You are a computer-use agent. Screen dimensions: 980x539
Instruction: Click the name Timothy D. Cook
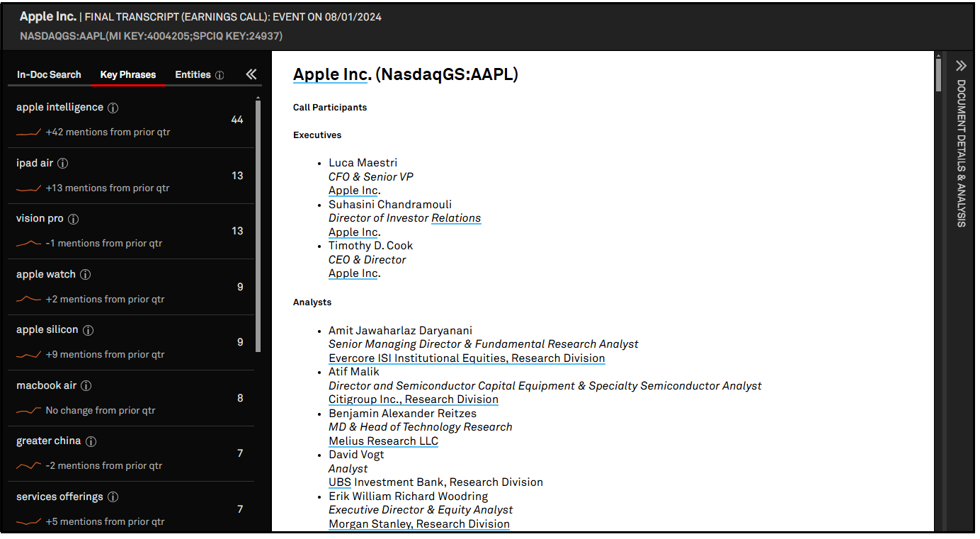(x=370, y=246)
